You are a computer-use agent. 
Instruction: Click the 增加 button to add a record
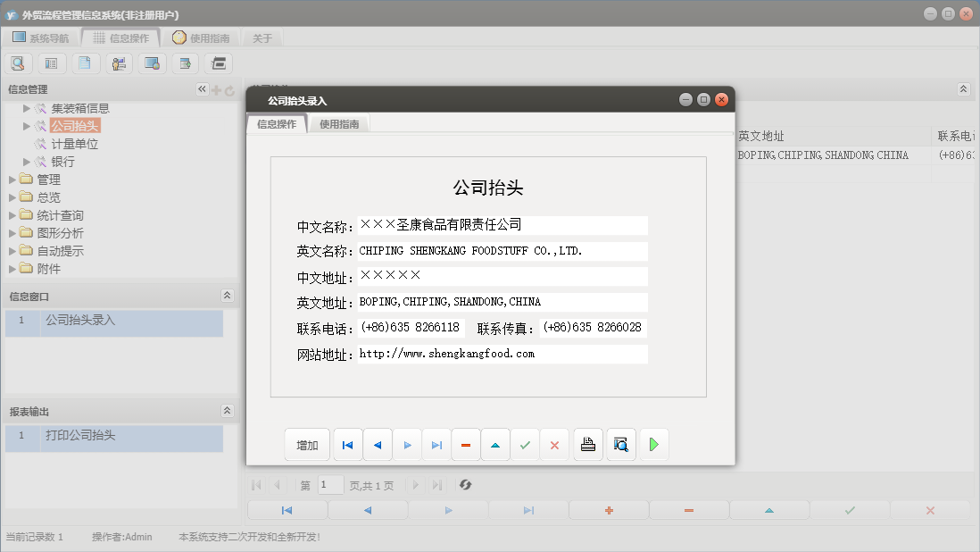(307, 444)
